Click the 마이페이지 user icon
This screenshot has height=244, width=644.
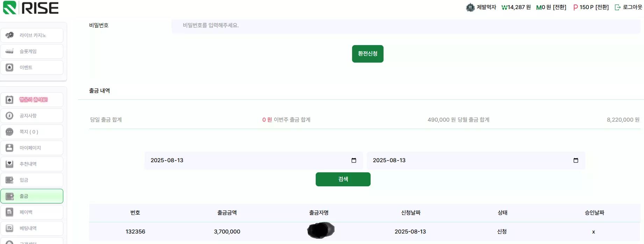[9, 148]
